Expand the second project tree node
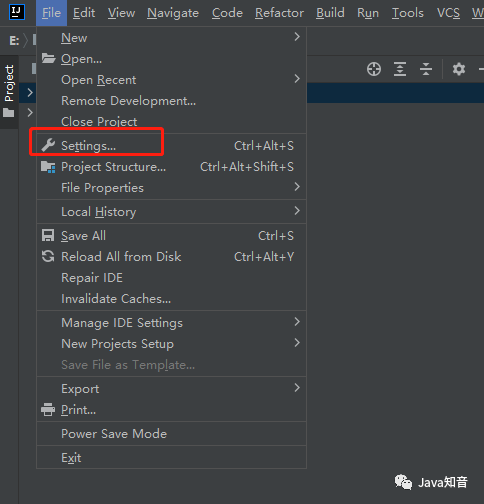 pyautogui.click(x=30, y=113)
